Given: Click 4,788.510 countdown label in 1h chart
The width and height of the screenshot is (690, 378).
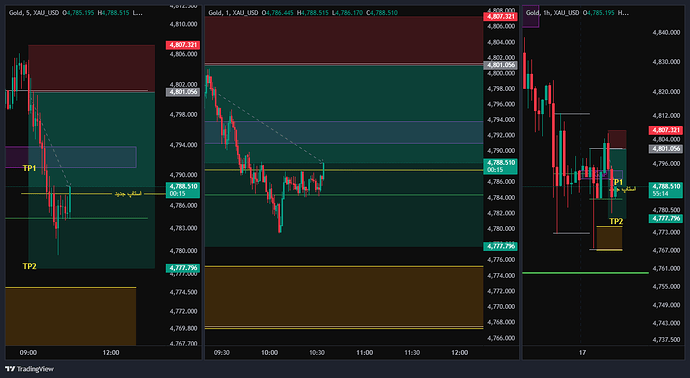Looking at the screenshot, I should [x=666, y=190].
